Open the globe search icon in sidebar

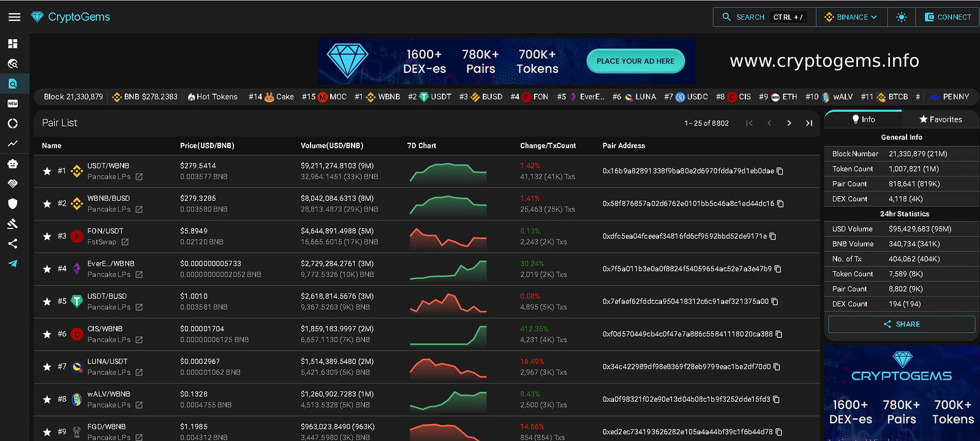pyautogui.click(x=13, y=64)
